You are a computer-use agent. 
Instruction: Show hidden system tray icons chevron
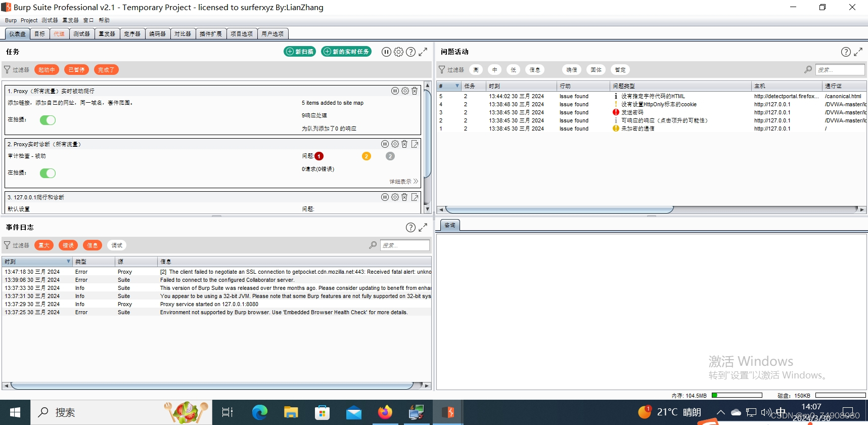tap(721, 412)
